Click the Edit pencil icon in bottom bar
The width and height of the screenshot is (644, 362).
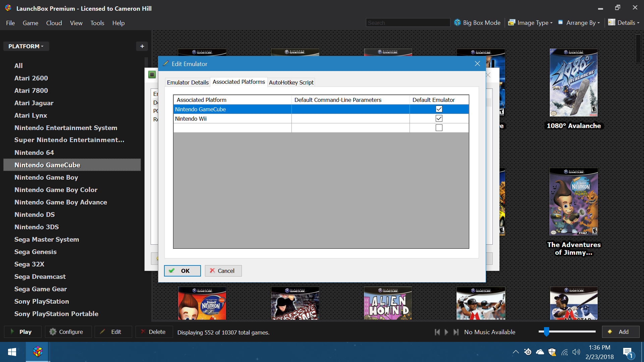[x=103, y=331]
